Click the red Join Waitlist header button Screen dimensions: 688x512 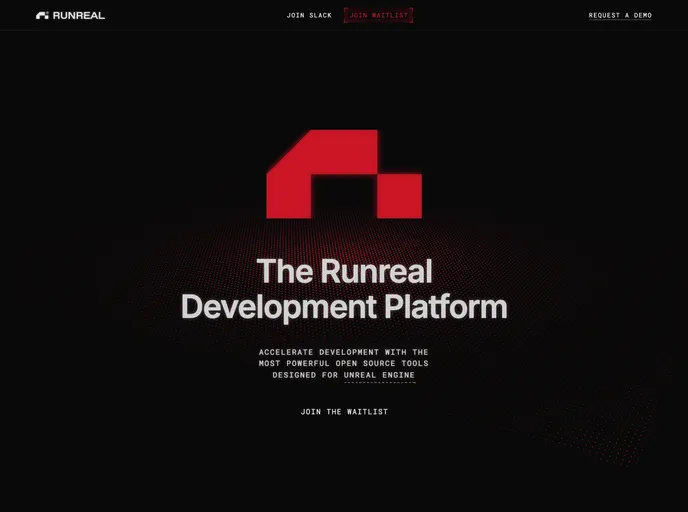[378, 15]
